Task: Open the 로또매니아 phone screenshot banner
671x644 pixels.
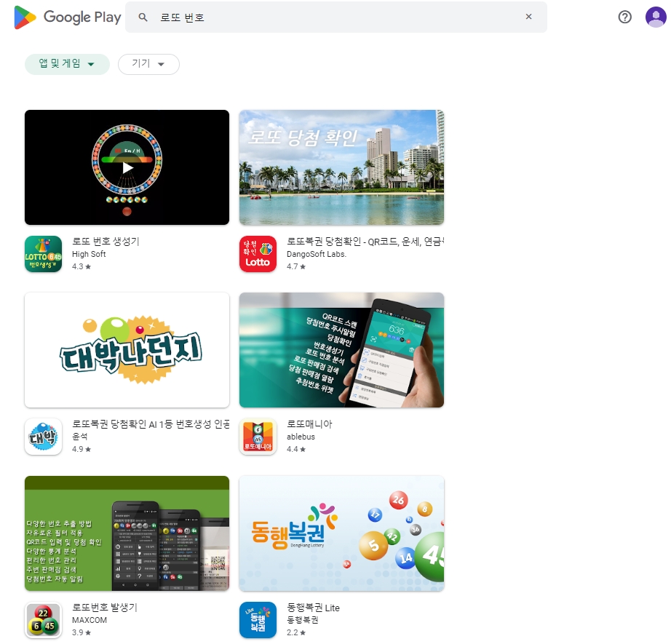Action: click(341, 350)
